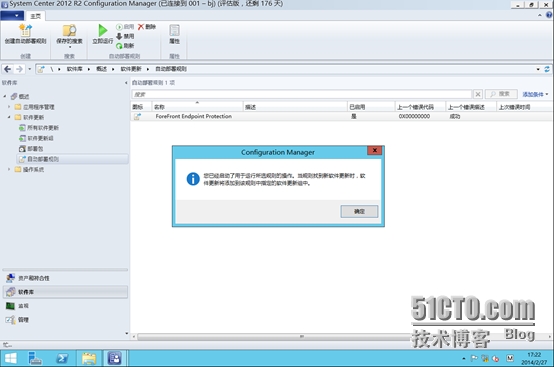554x367 pixels.
Task: Click 自动部署规则 in the breadcrumb path
Action: click(171, 69)
